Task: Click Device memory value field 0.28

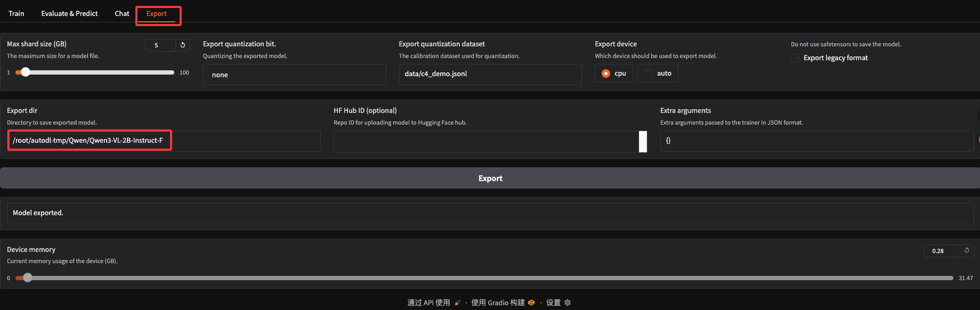Action: (x=942, y=251)
